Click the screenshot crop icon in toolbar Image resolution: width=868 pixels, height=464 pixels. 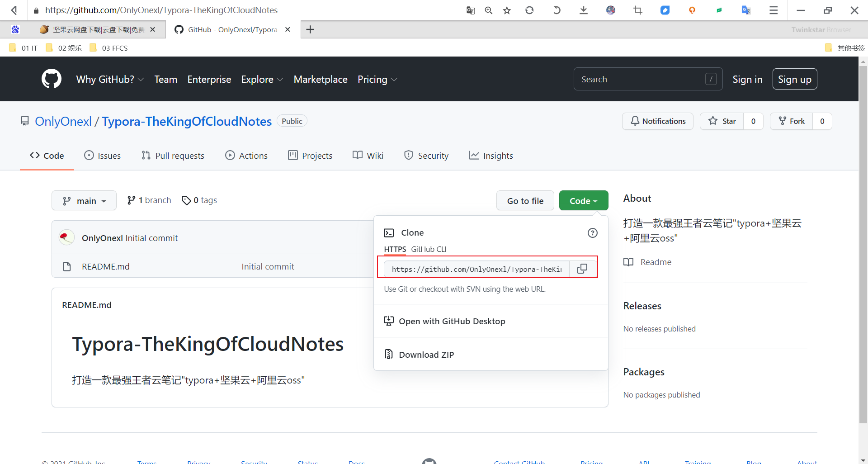638,10
